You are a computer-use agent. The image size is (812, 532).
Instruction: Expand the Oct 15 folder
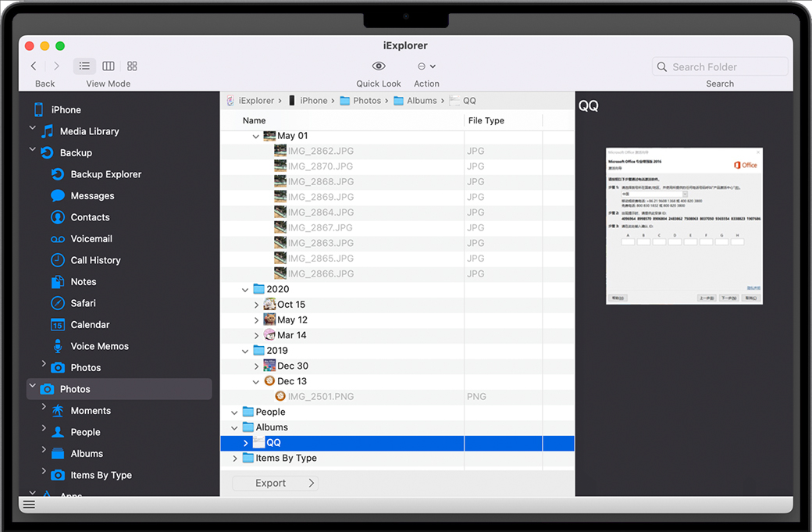point(256,305)
